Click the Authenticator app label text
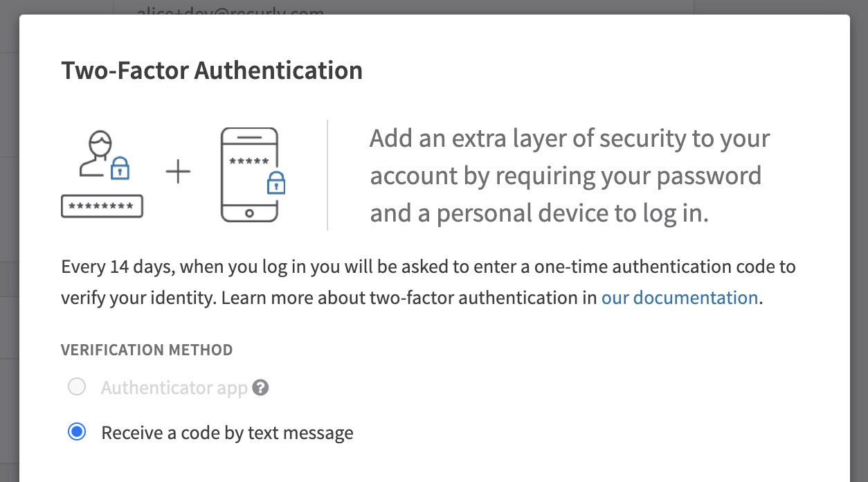 [174, 387]
